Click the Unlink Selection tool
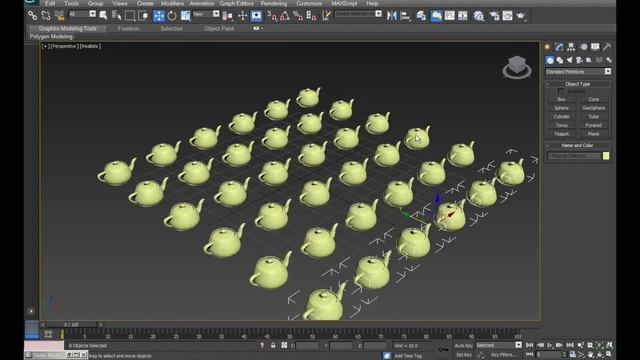This screenshot has width=640, height=360. click(46, 16)
